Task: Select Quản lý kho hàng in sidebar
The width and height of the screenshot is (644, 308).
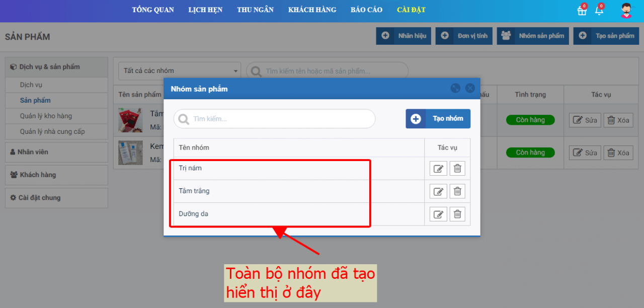Action: click(x=46, y=116)
